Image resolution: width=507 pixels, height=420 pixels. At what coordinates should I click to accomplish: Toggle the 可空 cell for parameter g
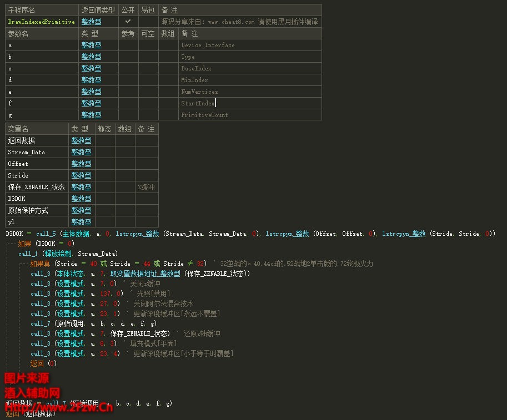pyautogui.click(x=148, y=115)
